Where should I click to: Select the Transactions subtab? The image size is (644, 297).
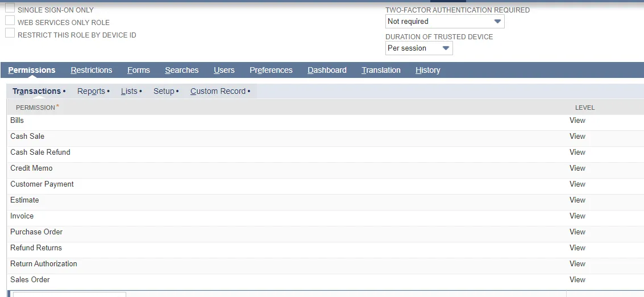39,92
